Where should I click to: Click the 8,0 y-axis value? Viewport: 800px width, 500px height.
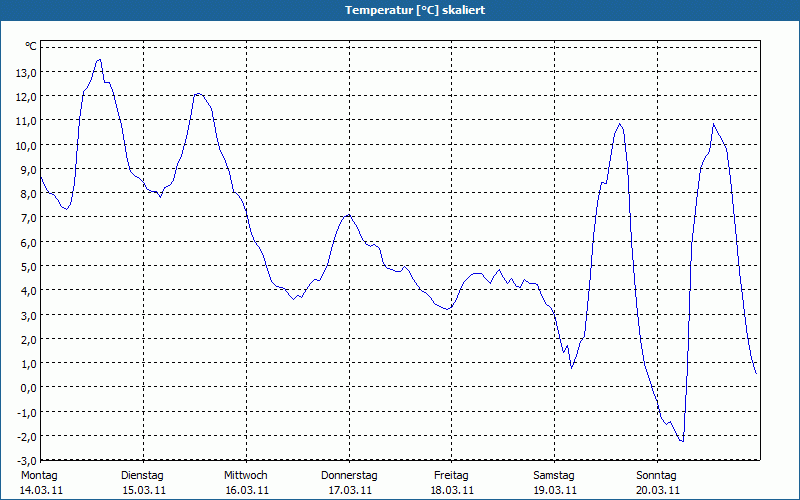point(29,194)
